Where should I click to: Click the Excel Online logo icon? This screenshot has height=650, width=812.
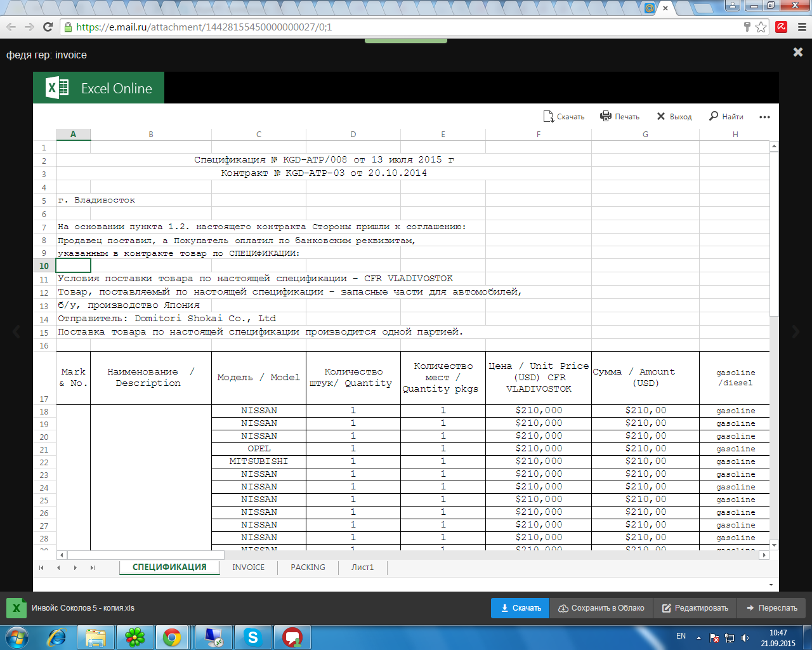click(58, 88)
